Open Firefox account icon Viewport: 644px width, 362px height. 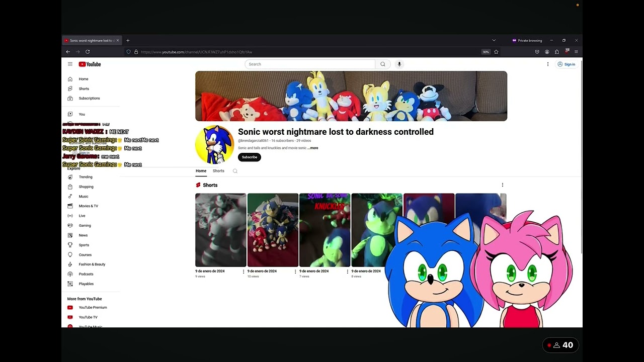pos(547,52)
